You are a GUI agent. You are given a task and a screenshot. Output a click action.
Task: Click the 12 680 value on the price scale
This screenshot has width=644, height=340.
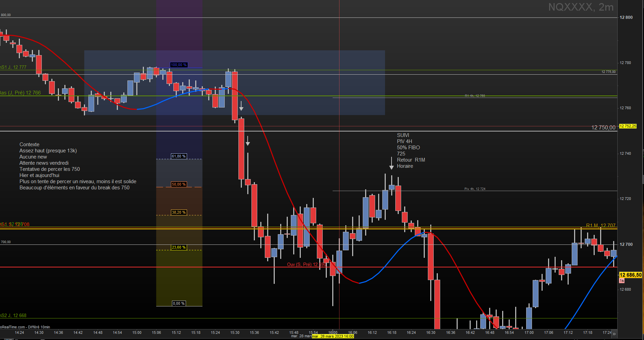pos(625,289)
